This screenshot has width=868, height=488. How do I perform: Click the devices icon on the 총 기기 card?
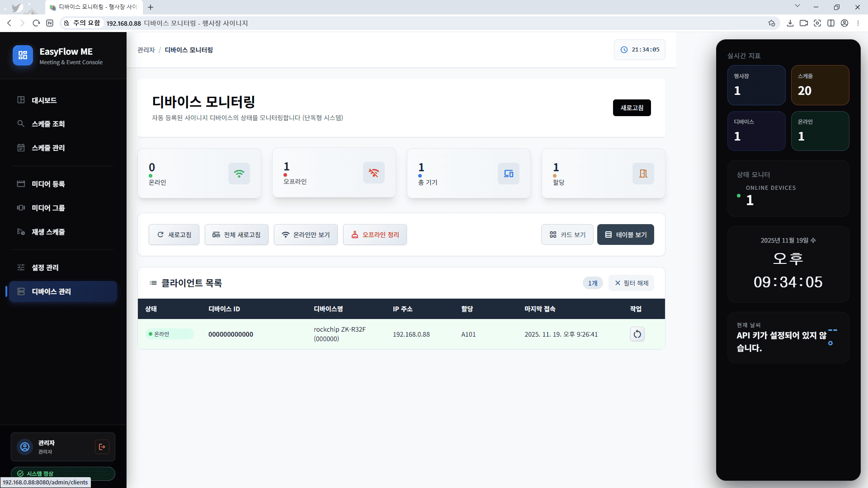(508, 174)
